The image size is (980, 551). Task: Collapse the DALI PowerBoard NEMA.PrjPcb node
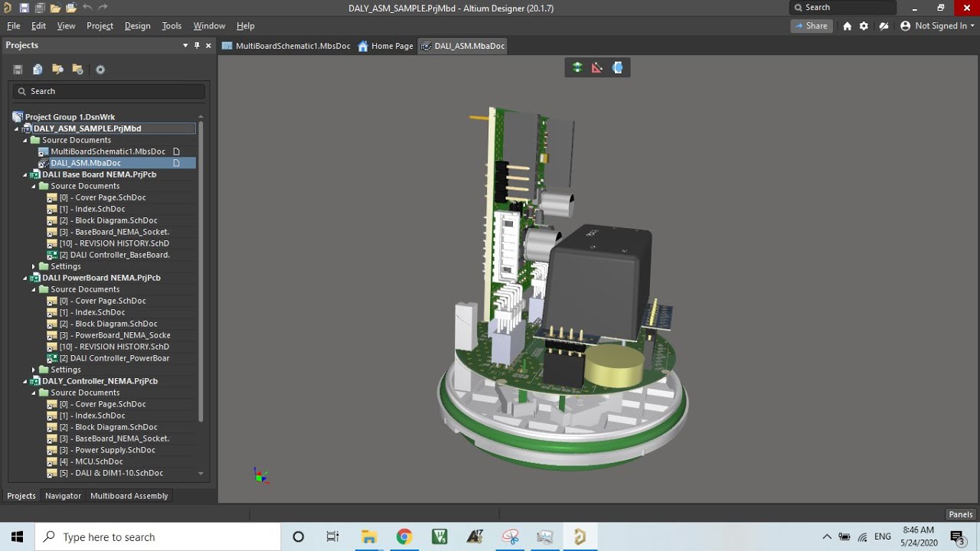[24, 278]
